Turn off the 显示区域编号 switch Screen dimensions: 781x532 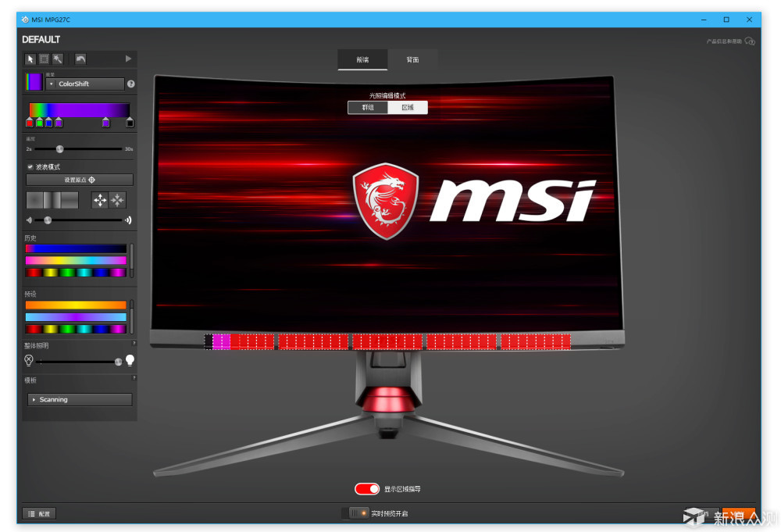coord(366,489)
